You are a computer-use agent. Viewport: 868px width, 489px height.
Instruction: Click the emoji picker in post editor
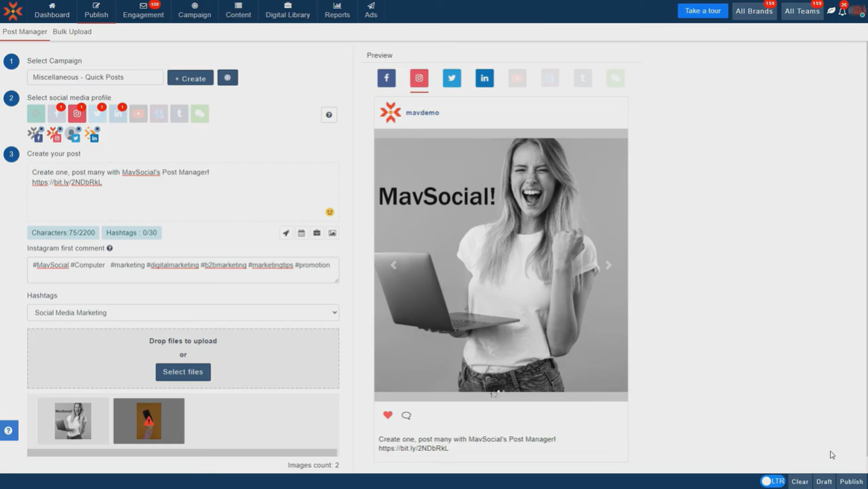[x=329, y=212]
